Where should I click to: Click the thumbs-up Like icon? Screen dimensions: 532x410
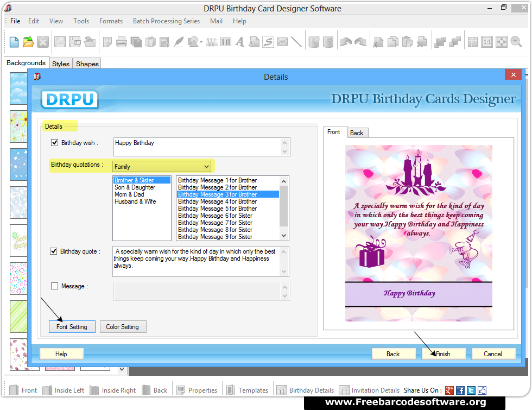point(482,390)
